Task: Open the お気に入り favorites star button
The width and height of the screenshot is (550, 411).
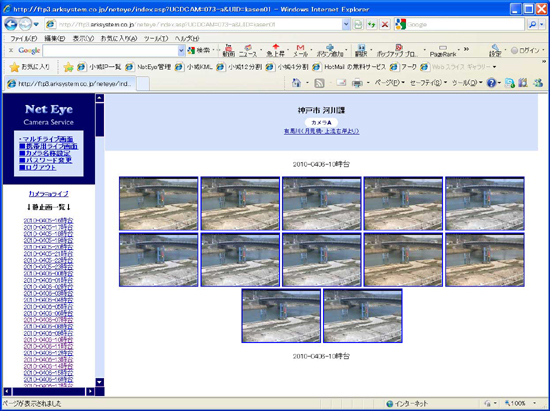Action: pos(29,67)
